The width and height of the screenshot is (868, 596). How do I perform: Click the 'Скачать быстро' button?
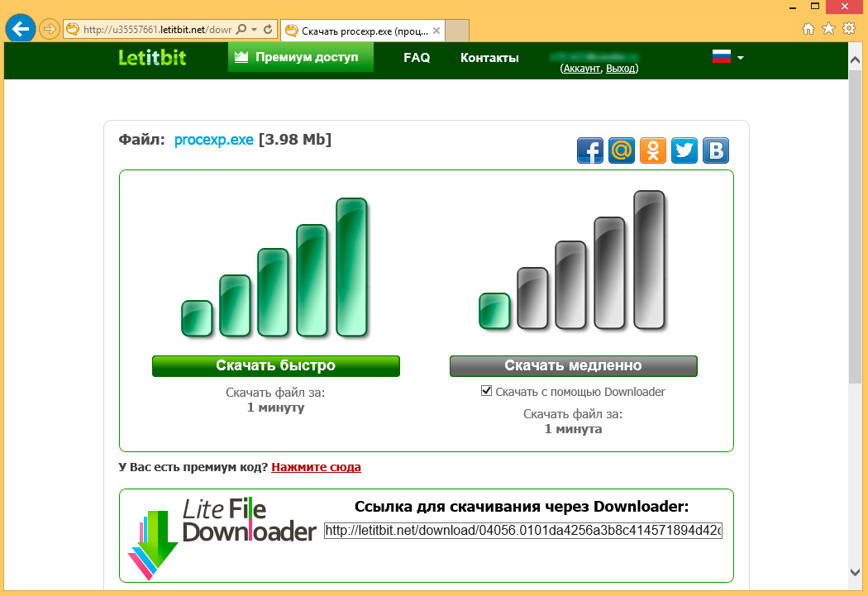[275, 366]
